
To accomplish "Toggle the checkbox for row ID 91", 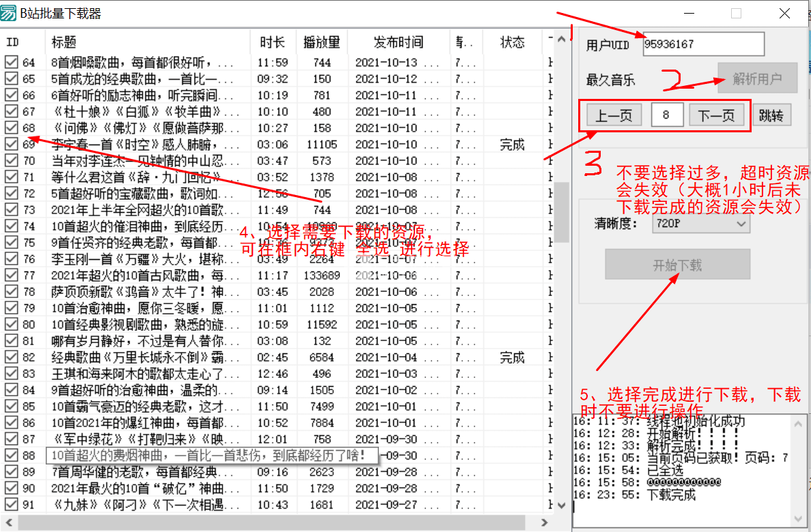I will tap(11, 505).
